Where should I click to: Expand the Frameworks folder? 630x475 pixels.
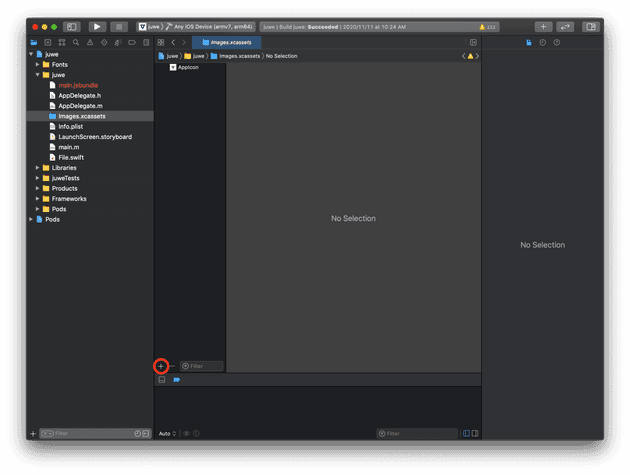click(x=37, y=199)
